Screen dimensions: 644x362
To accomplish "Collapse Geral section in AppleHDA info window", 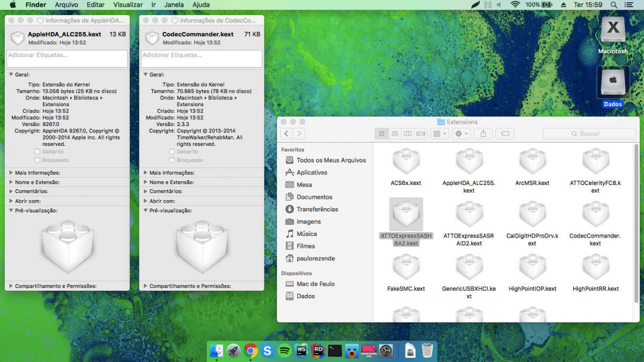I will 11,75.
